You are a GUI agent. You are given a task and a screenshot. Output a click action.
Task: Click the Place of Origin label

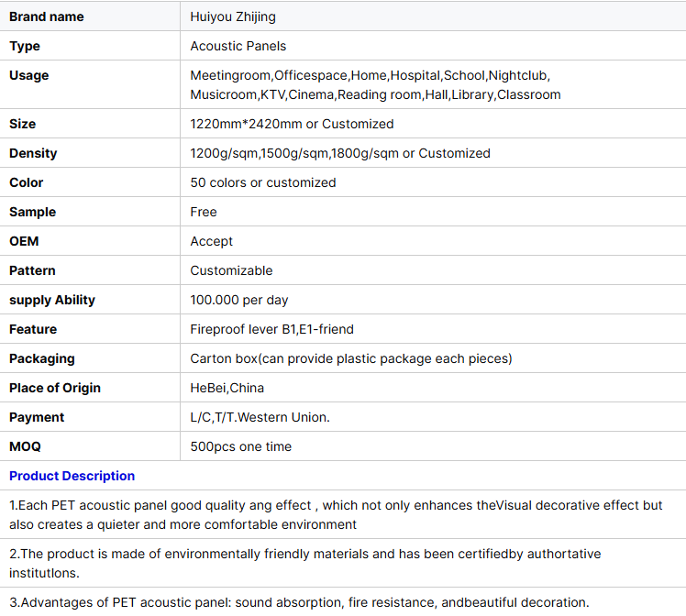(x=55, y=388)
